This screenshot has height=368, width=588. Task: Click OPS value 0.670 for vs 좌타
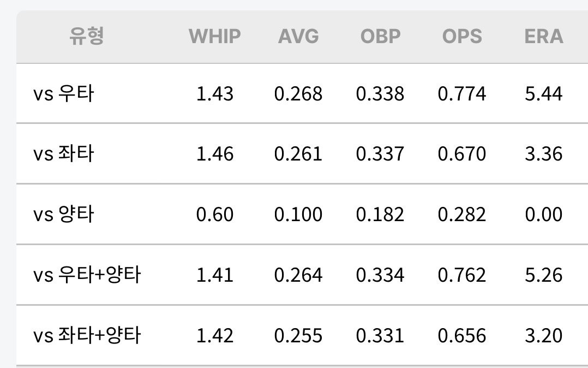(462, 154)
